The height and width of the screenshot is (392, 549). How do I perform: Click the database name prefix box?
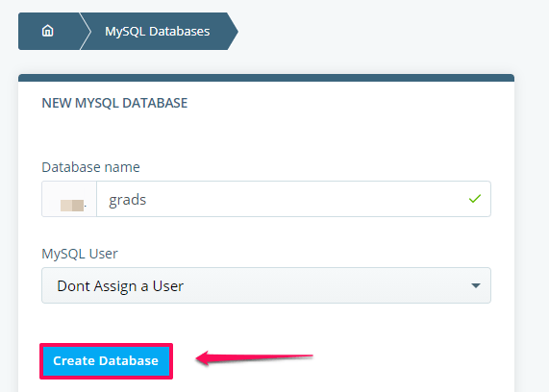point(69,199)
